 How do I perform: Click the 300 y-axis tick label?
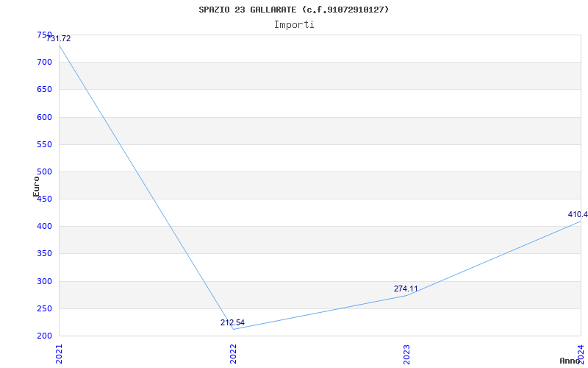coord(44,281)
